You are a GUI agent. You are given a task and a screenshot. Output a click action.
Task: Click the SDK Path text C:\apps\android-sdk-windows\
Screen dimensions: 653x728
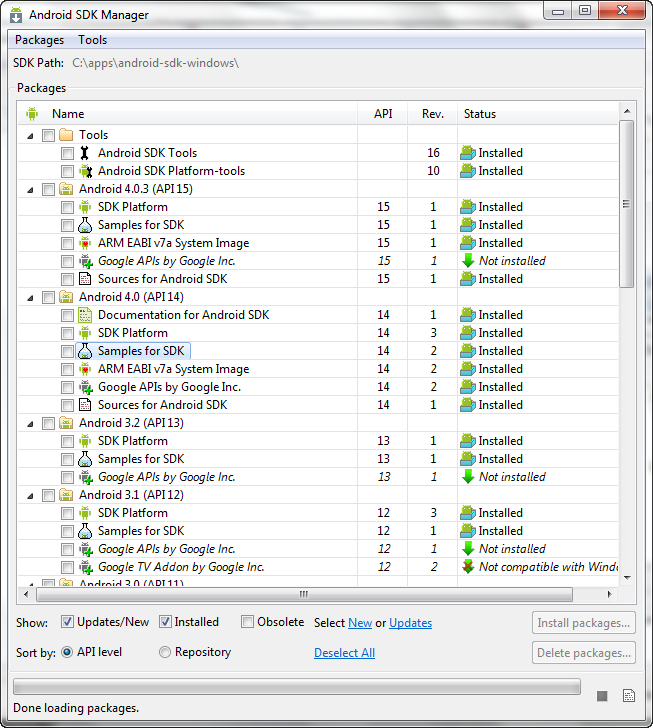point(155,63)
